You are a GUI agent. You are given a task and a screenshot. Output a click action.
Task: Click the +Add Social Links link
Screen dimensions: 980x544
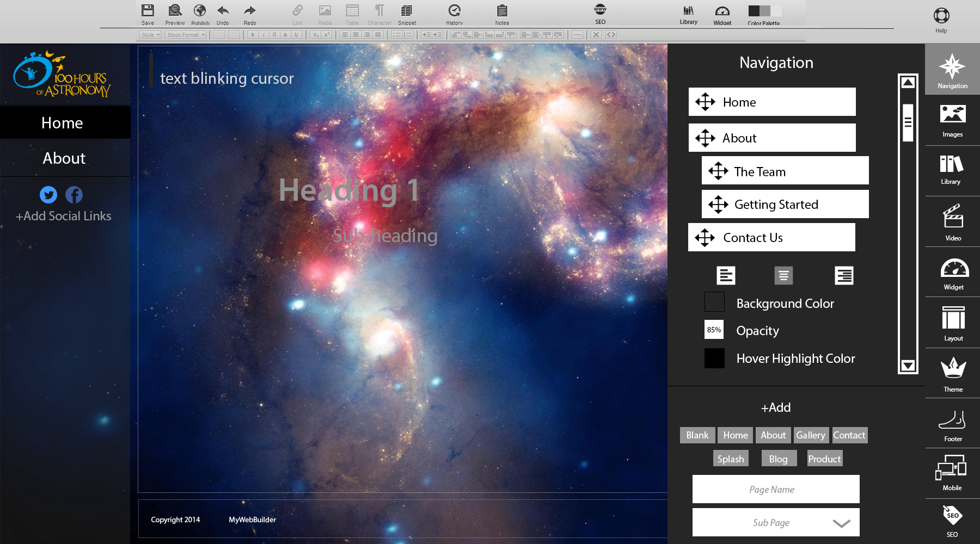(x=64, y=216)
